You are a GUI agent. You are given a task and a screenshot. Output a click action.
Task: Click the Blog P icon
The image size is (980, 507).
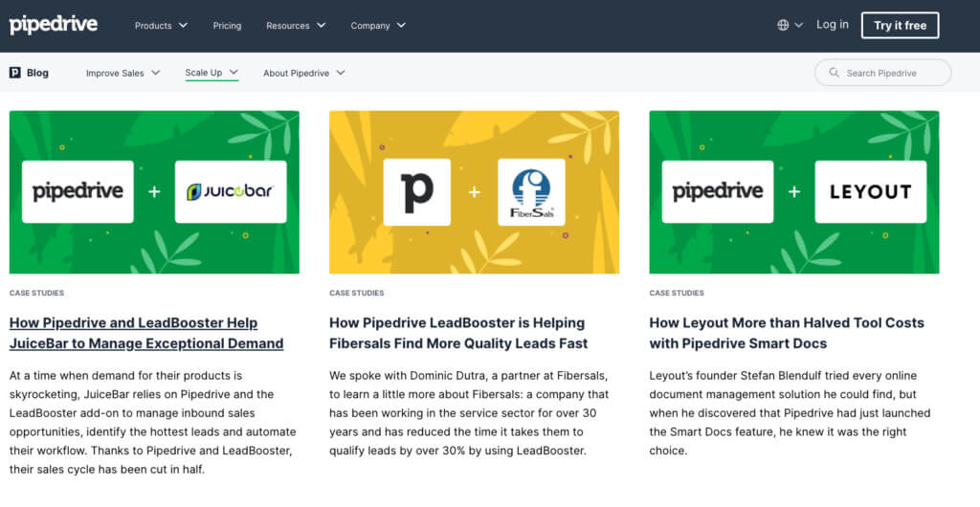pyautogui.click(x=15, y=73)
